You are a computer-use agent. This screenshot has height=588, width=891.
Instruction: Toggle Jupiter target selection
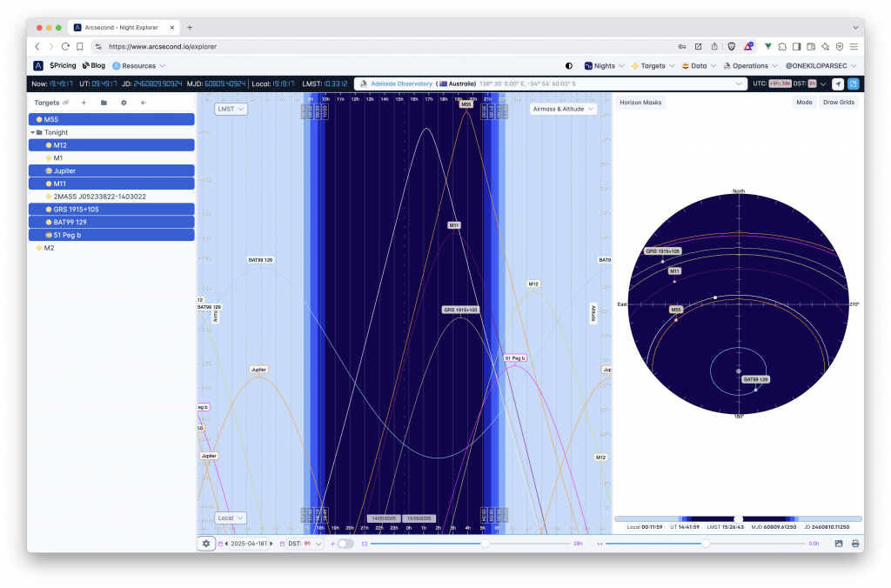[x=111, y=171]
